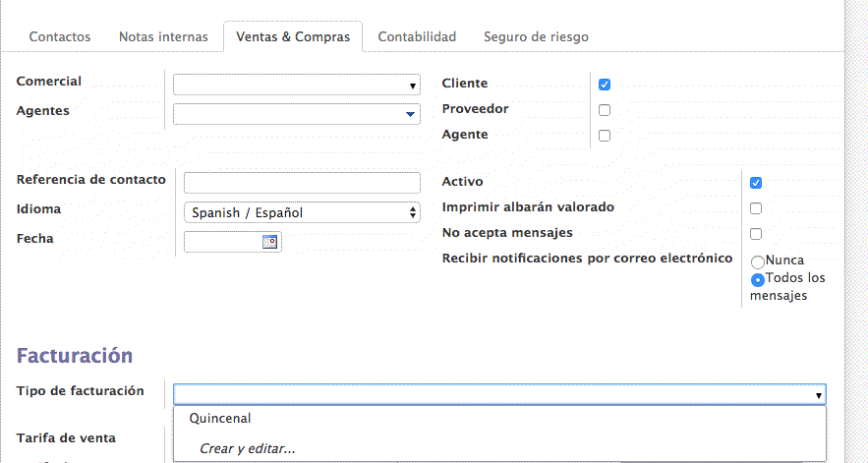The width and height of the screenshot is (868, 463).
Task: Disable the Activo checkbox
Action: pyautogui.click(x=756, y=183)
